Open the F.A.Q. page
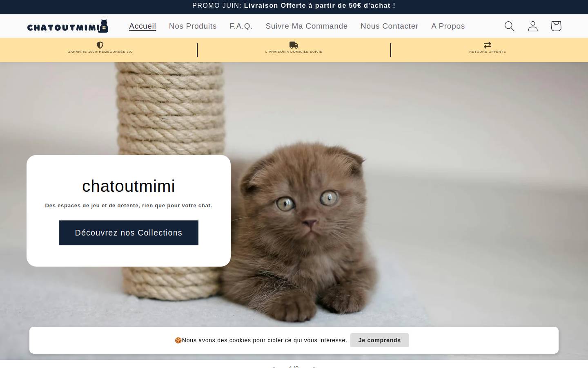Screen dimensions: 588x368 tap(241, 26)
